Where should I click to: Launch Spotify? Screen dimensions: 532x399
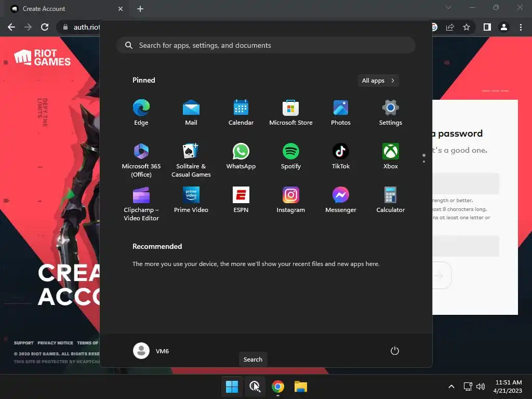coord(291,156)
